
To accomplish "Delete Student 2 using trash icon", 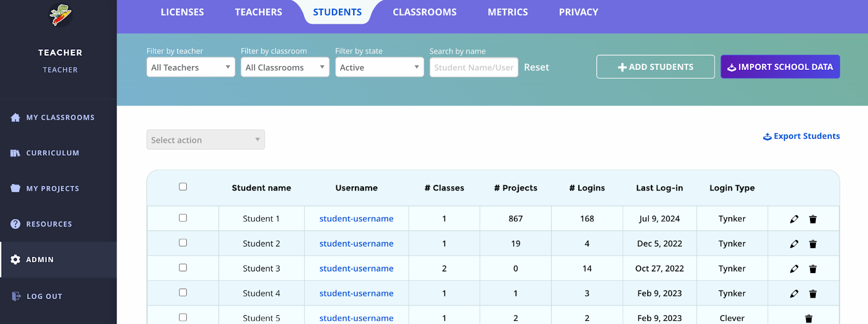I will point(813,244).
